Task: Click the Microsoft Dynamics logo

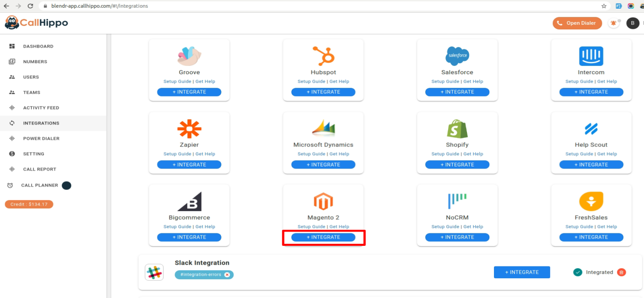Action: tap(323, 128)
